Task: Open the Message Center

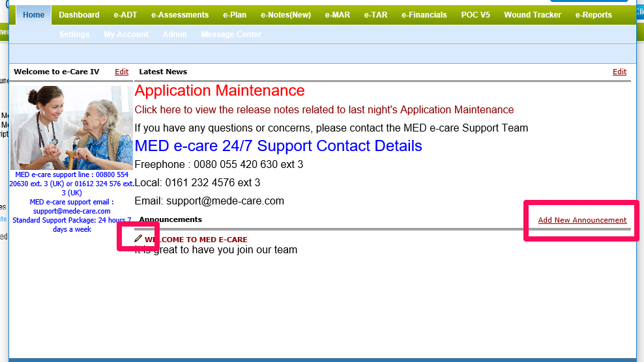Action: pos(231,35)
